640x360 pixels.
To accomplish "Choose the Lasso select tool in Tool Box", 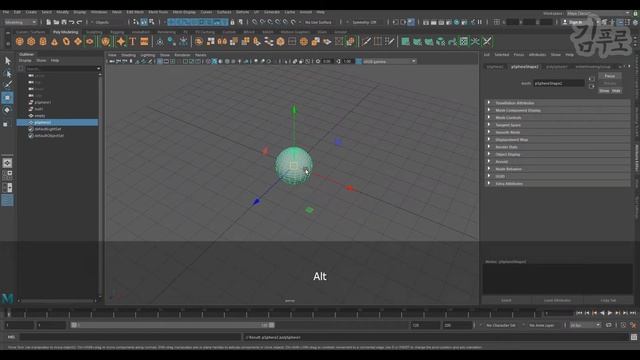I will tap(7, 73).
